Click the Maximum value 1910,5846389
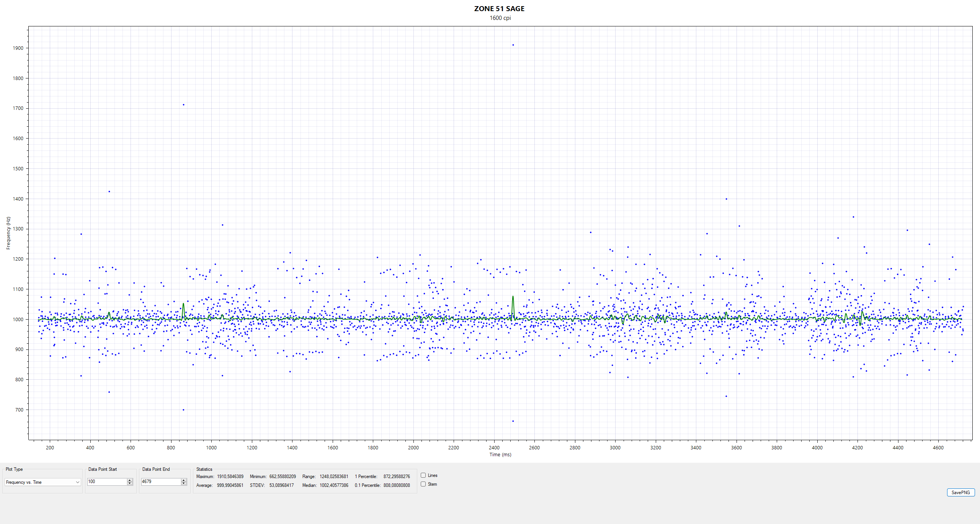Image resolution: width=980 pixels, height=524 pixels. (x=230, y=477)
